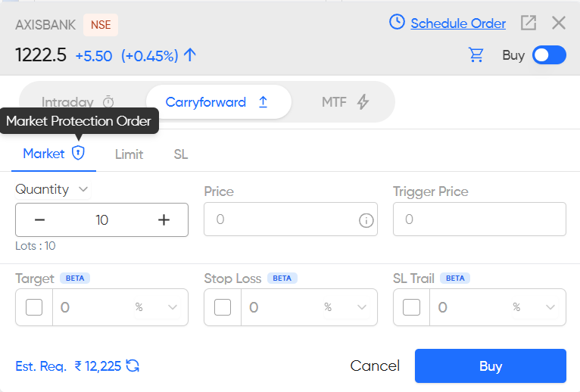Toggle the Buy/Sell switch
Viewport: 580px width, 392px height.
549,55
